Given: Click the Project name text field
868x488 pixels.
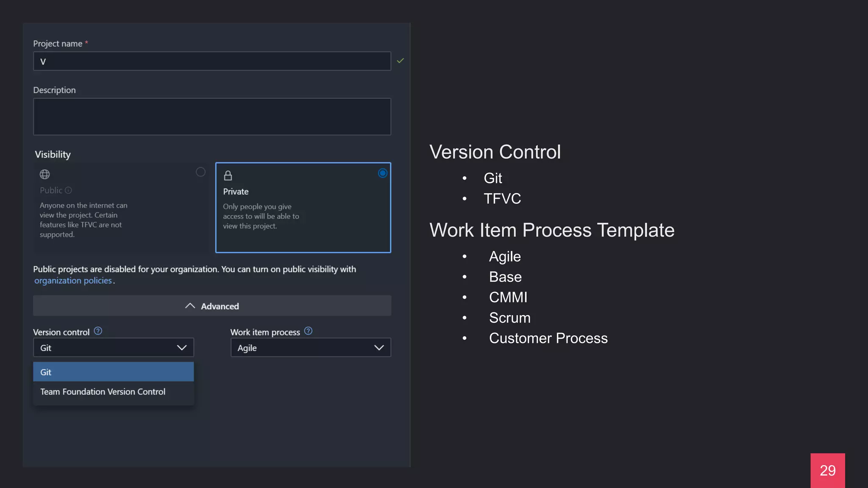Looking at the screenshot, I should [x=212, y=61].
